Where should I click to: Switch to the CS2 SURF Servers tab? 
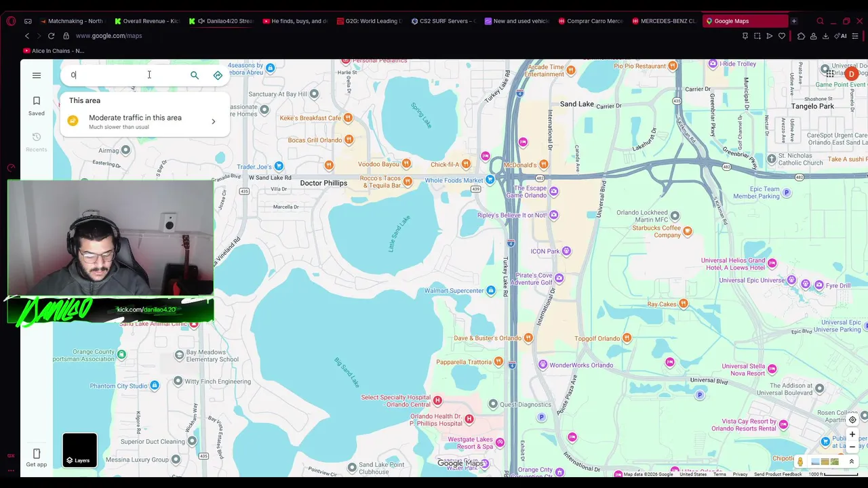tap(443, 21)
